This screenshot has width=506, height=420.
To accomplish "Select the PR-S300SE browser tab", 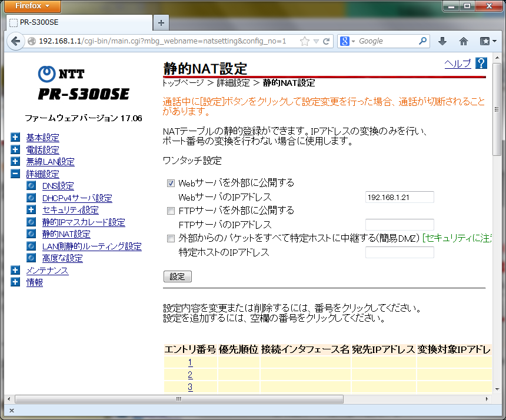I will tap(79, 22).
